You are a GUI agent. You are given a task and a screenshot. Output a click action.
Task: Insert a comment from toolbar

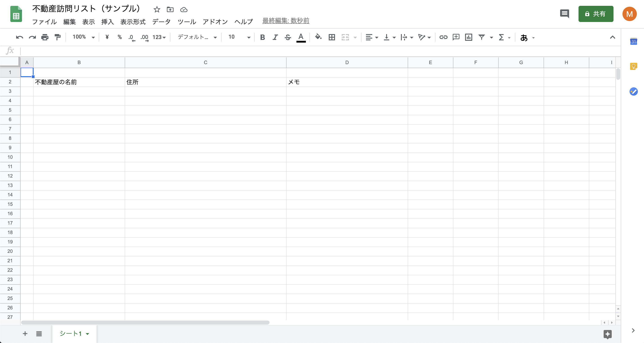coord(456,37)
